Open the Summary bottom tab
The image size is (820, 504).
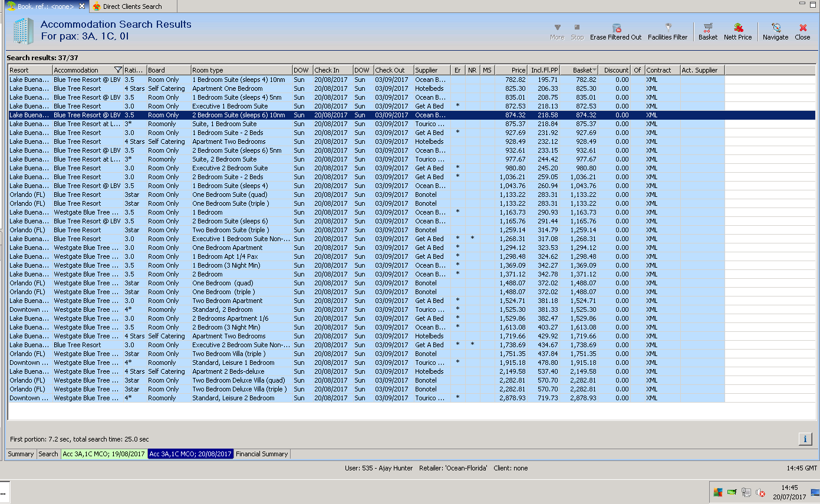point(21,454)
